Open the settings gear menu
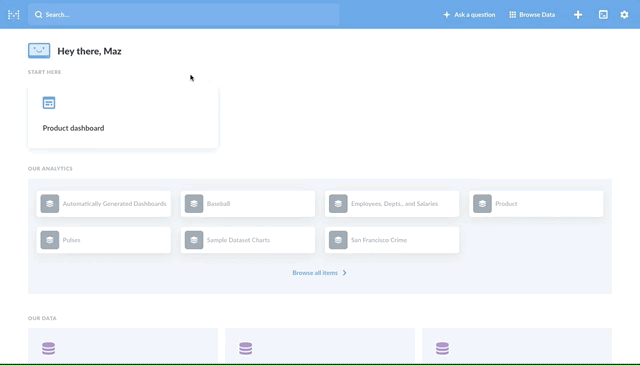Image resolution: width=640 pixels, height=365 pixels. [x=624, y=15]
